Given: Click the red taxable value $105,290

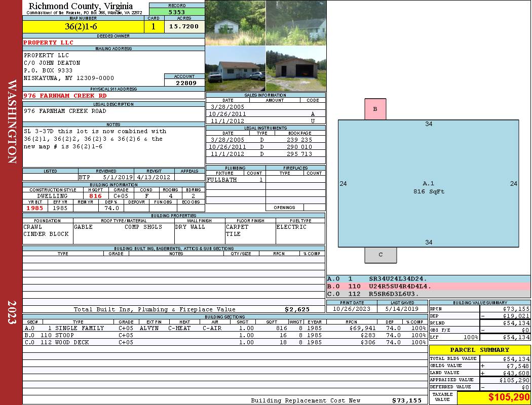Looking at the screenshot, I should 509,397.
